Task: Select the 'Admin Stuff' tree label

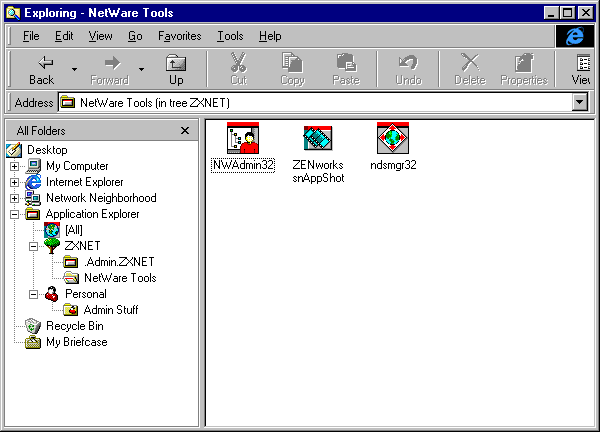Action: 111,310
